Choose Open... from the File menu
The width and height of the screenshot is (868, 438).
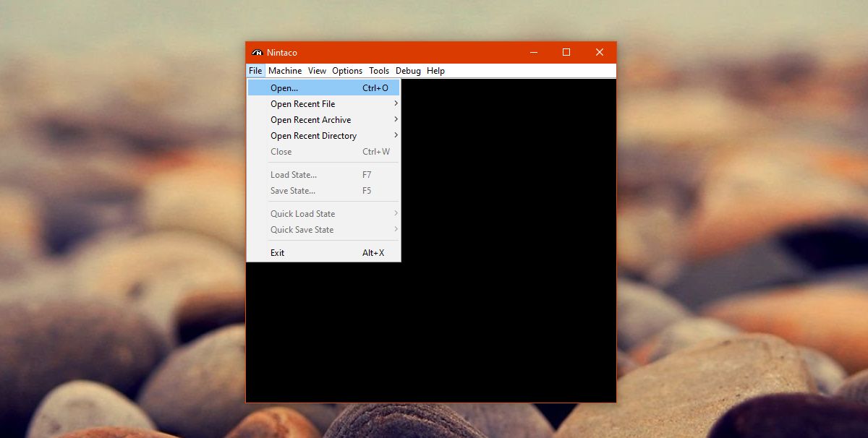(x=323, y=88)
